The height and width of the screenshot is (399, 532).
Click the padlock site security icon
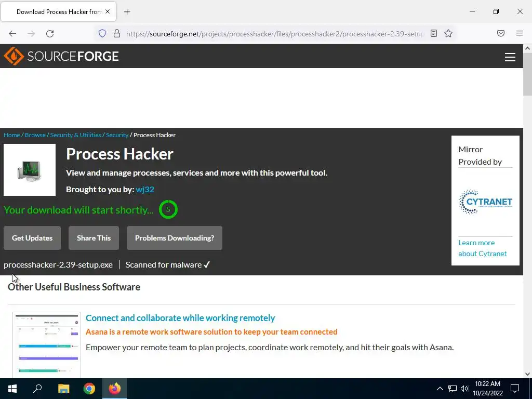(117, 33)
